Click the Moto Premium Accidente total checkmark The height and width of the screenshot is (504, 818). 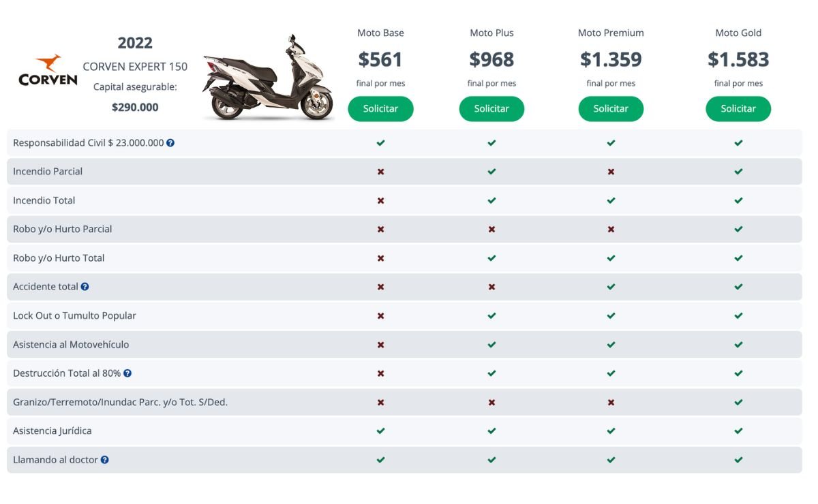[611, 287]
